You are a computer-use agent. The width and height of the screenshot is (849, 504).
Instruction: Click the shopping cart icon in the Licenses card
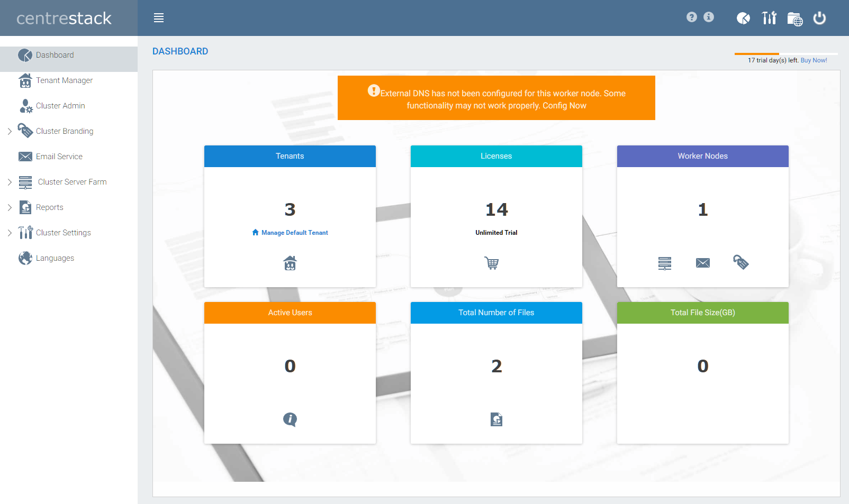click(x=492, y=263)
